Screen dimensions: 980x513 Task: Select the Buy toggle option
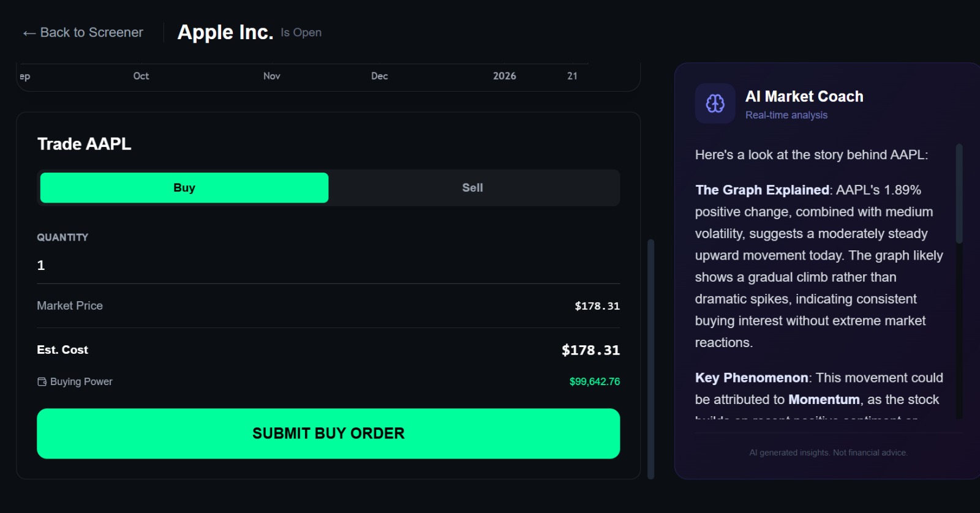(x=184, y=188)
